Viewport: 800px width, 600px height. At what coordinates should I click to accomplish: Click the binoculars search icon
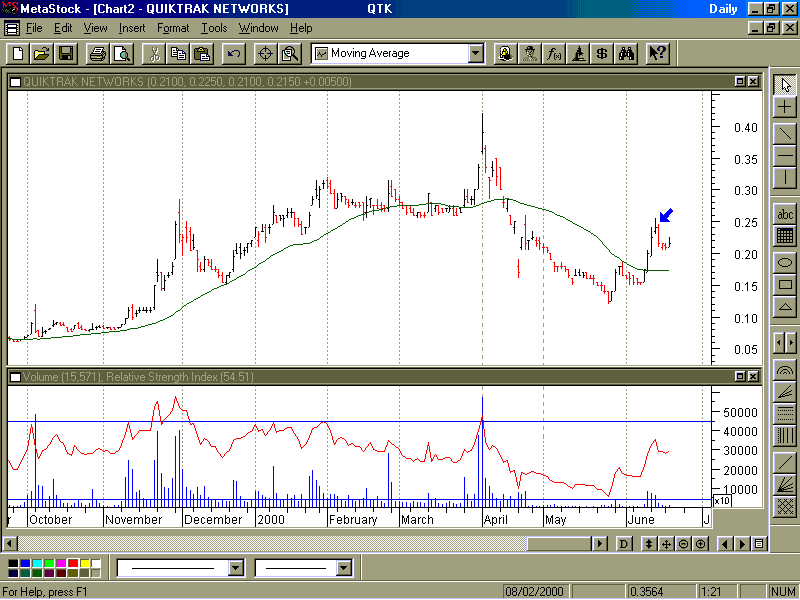tap(627, 53)
